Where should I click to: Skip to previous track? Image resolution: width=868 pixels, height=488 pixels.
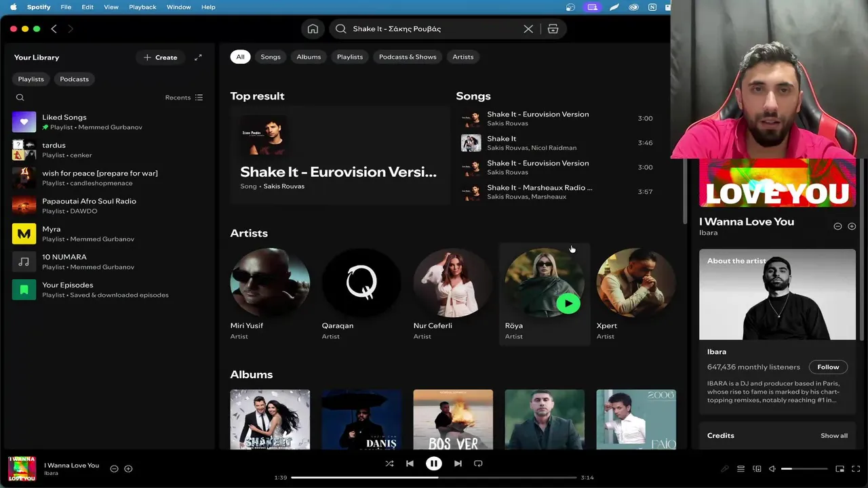click(x=410, y=464)
